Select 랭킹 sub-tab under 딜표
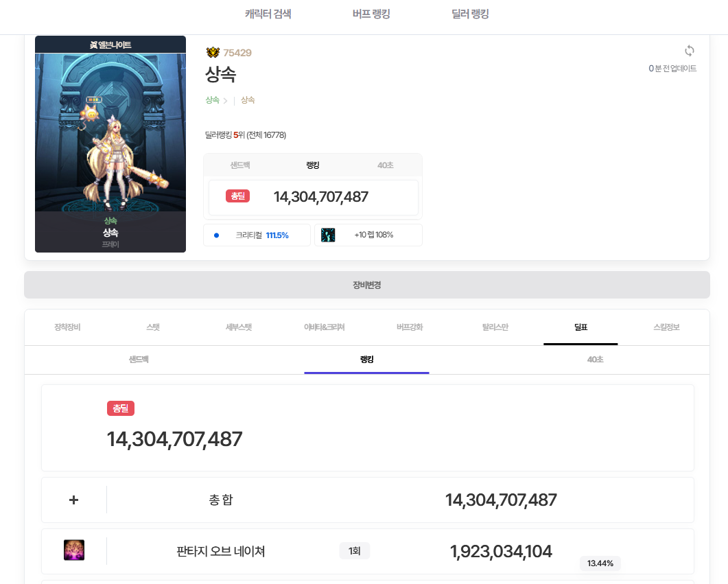 coord(367,360)
